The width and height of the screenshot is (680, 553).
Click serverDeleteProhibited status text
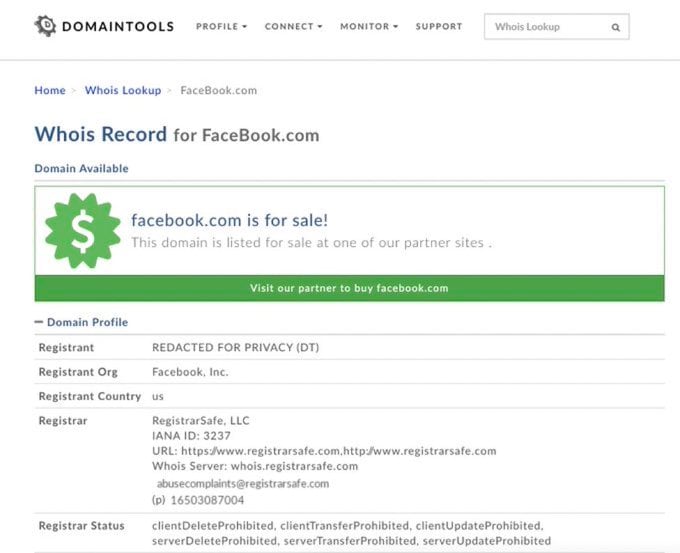215,541
